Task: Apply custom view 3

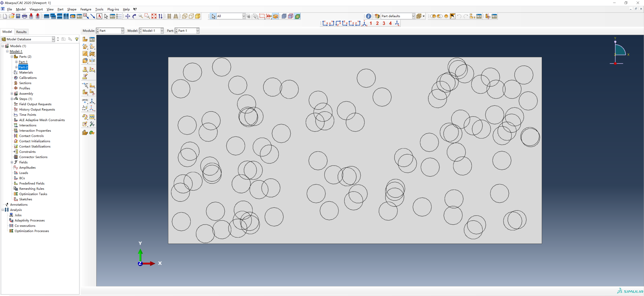Action: pos(384,23)
